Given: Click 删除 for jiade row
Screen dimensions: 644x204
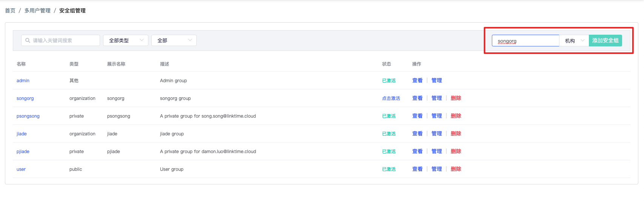Looking at the screenshot, I should tap(456, 133).
